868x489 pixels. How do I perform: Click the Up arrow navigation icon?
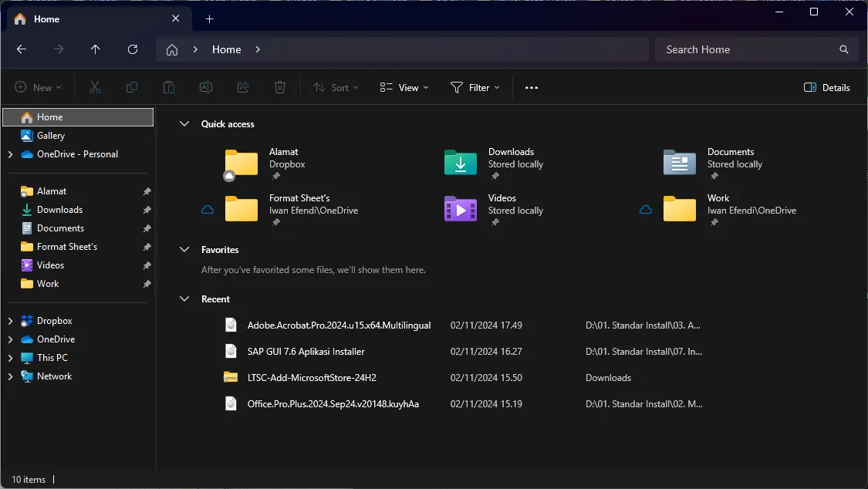click(96, 49)
